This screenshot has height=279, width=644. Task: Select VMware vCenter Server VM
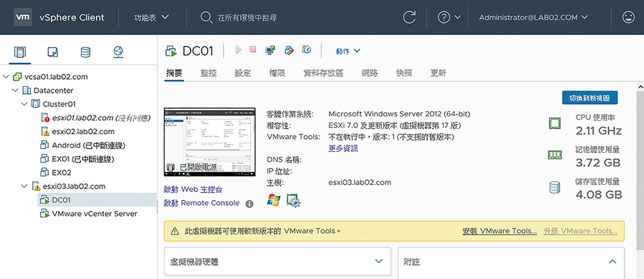coord(95,213)
